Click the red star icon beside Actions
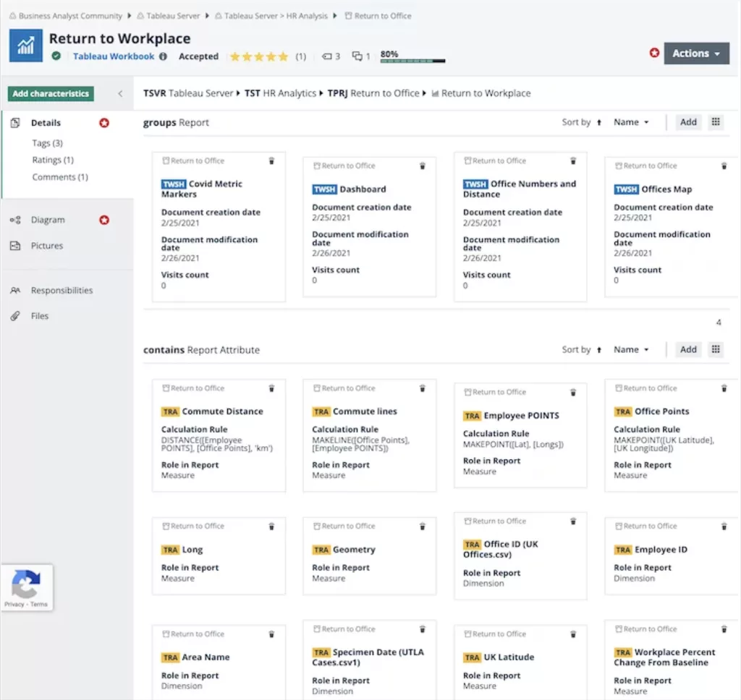The width and height of the screenshot is (741, 700). [654, 53]
